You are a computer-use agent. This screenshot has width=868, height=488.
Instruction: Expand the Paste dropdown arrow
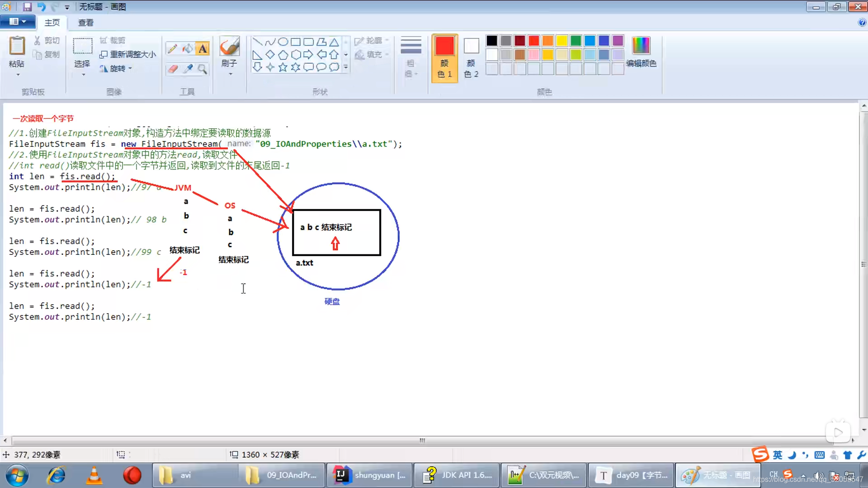[x=18, y=75]
